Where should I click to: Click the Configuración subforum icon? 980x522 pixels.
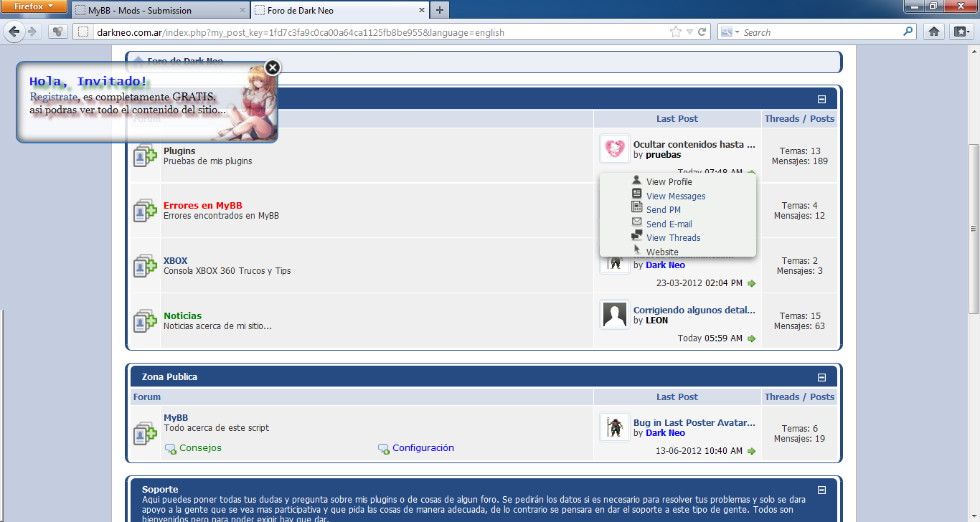pos(384,449)
